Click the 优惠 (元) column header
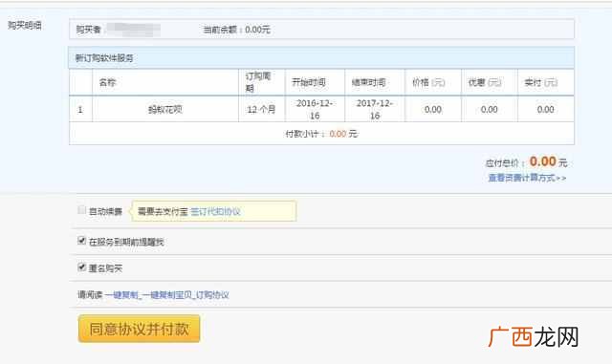The image size is (612, 364). [489, 82]
